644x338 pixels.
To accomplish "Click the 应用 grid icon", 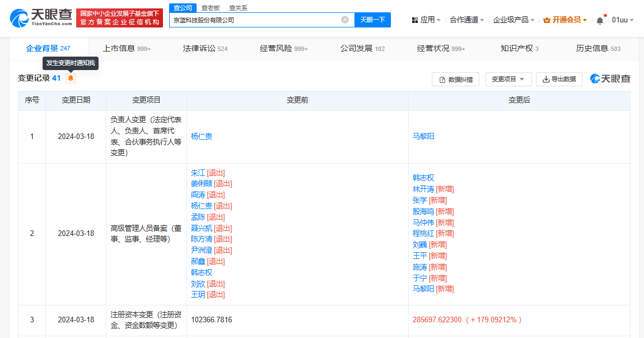I will pyautogui.click(x=415, y=20).
